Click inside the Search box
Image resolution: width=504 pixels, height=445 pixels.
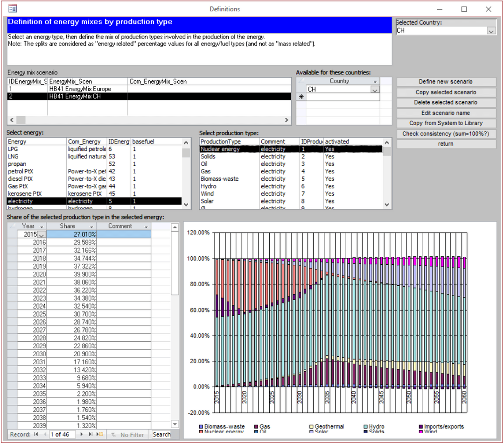[161, 434]
